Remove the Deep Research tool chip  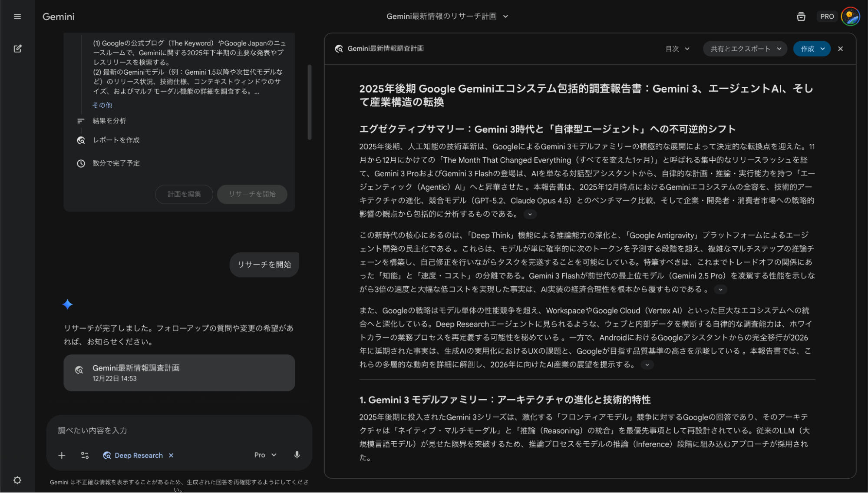tap(171, 455)
